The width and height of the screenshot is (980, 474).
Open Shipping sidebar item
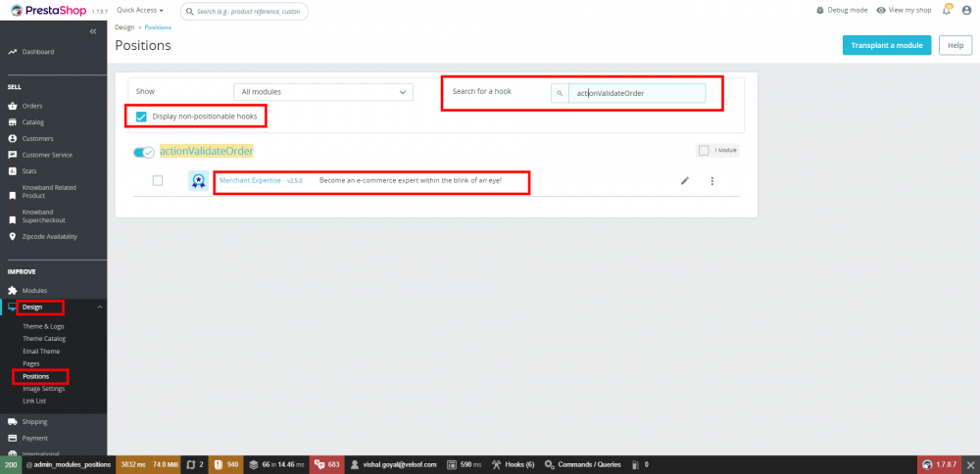point(34,422)
